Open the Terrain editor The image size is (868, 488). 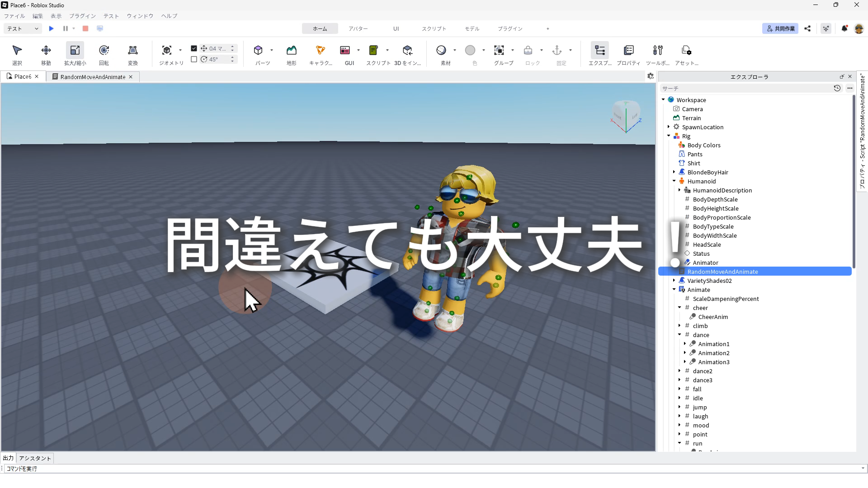click(x=291, y=50)
